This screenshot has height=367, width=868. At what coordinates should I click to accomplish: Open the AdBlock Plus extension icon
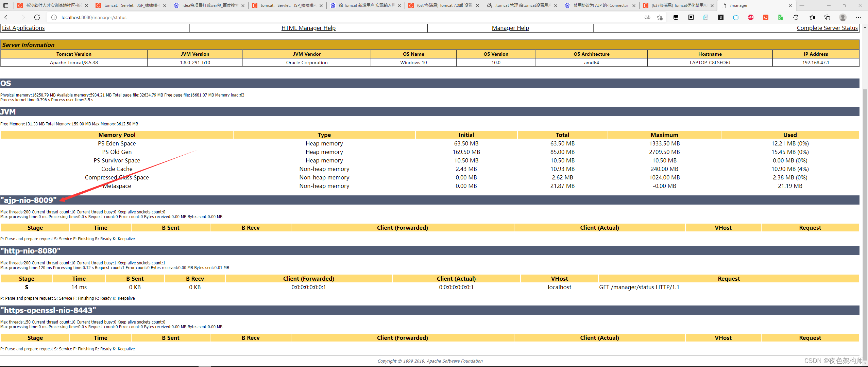[751, 17]
